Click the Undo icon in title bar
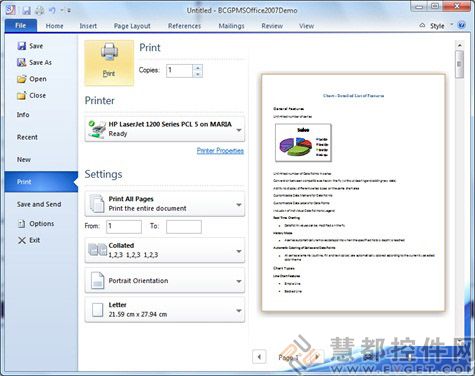 (x=52, y=11)
